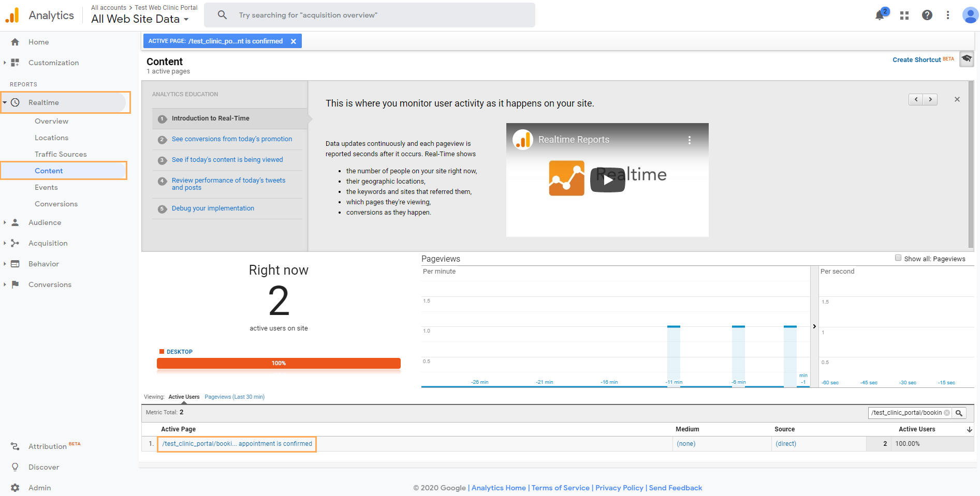Click the Behavior window icon
980x496 pixels.
(15, 264)
